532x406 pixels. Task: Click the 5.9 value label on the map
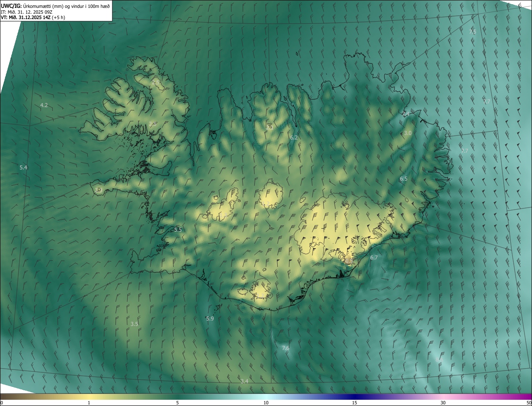[210, 318]
